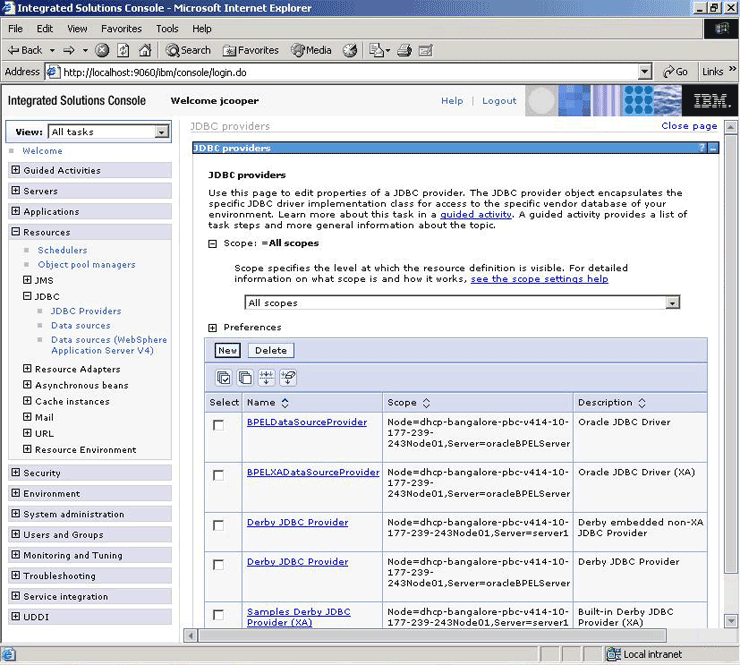This screenshot has height=665, width=740.
Task: Click the clear filter icon
Action: (288, 378)
